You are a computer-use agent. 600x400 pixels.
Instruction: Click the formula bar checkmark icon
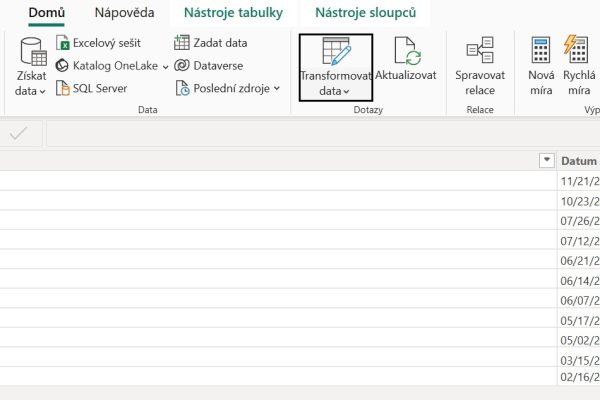(x=19, y=134)
